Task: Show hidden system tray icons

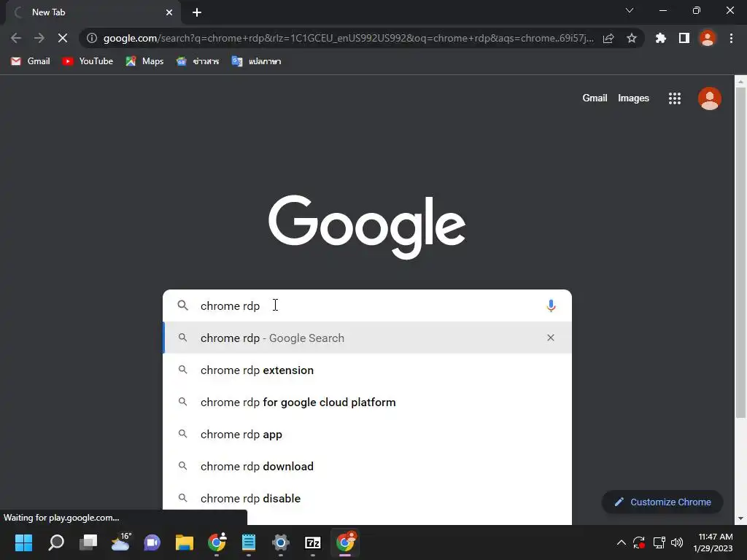Action: (622, 542)
